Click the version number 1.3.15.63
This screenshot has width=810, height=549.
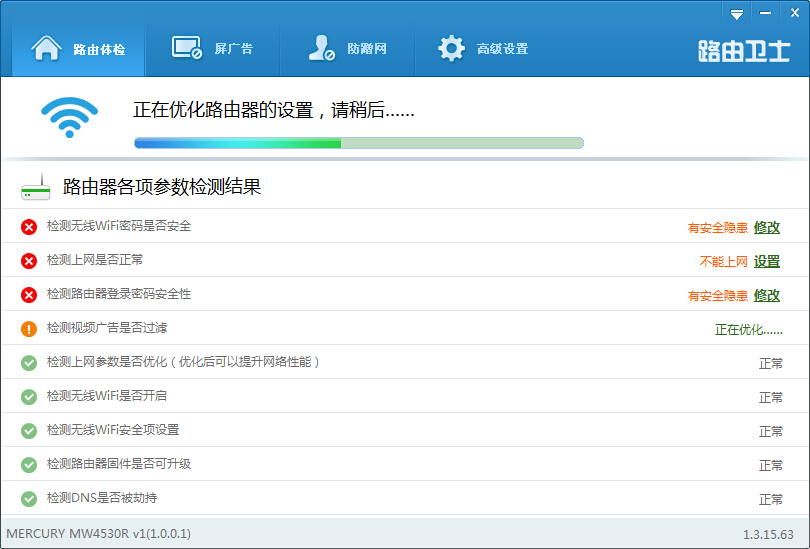768,534
